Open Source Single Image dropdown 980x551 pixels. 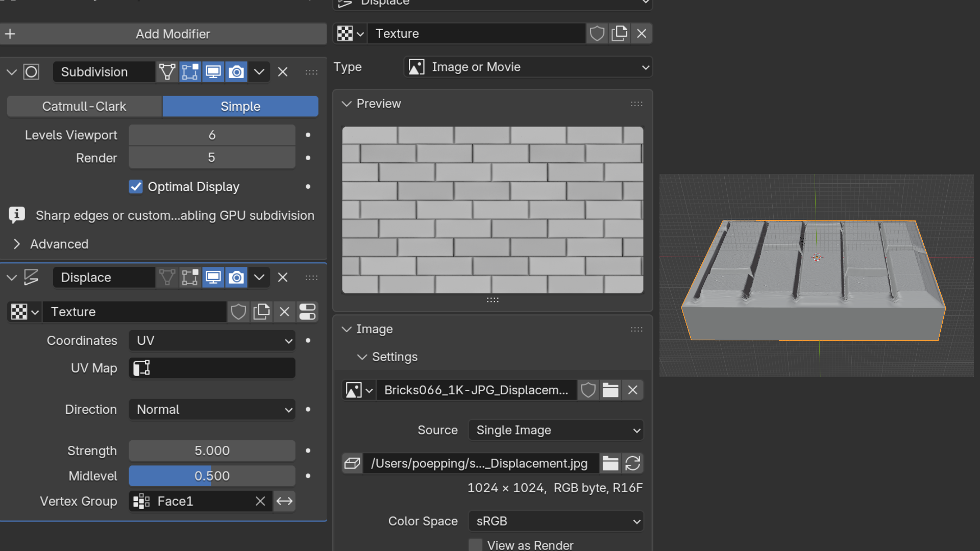556,431
